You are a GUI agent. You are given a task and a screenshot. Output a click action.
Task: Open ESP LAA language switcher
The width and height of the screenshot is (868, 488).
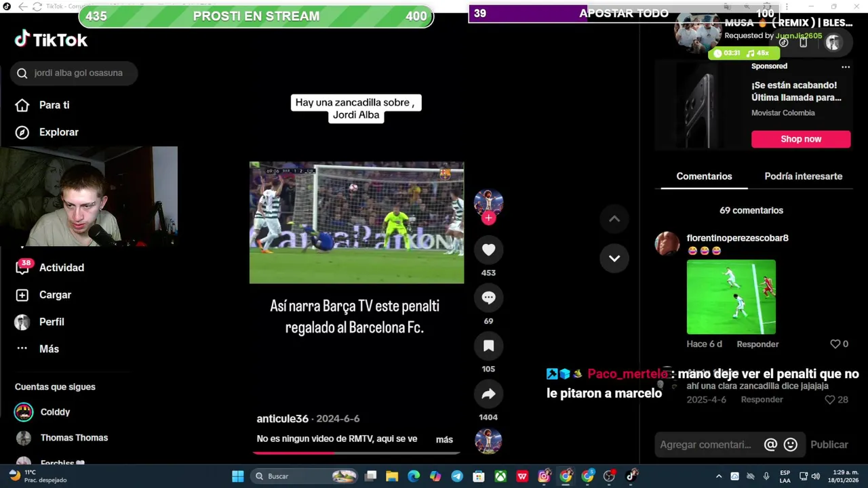pos(785,476)
